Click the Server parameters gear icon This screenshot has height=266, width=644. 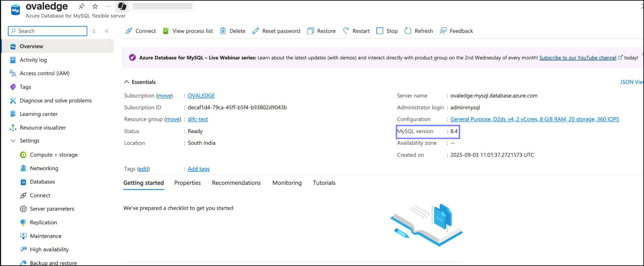coord(23,209)
